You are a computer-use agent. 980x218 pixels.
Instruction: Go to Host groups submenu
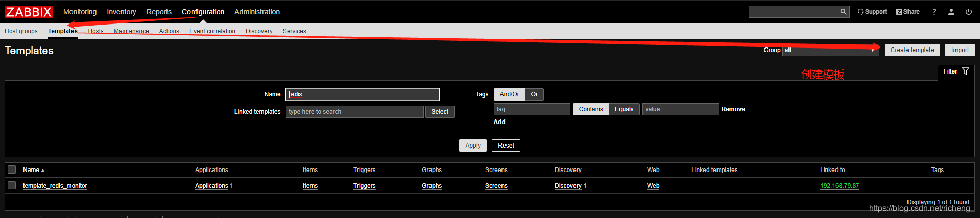pos(21,31)
